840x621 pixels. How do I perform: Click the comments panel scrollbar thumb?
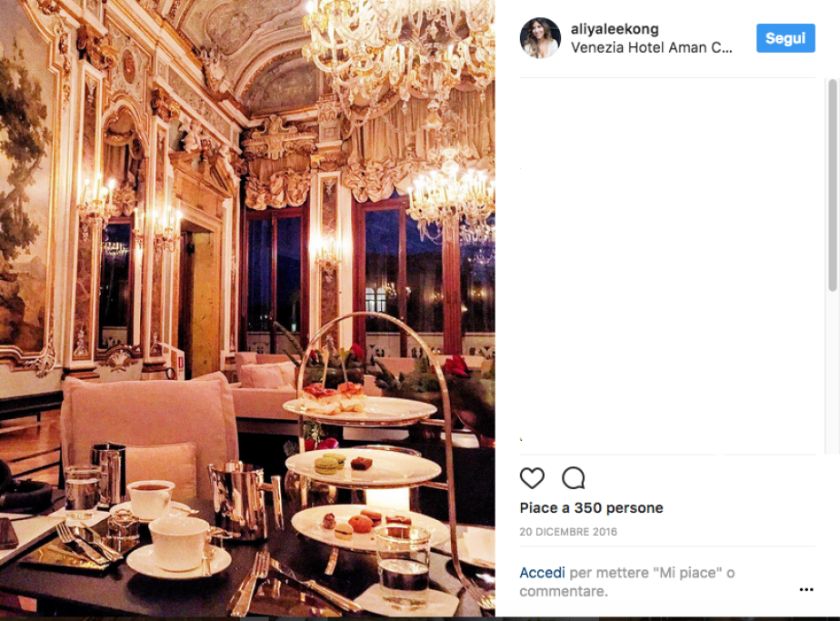coord(832,185)
